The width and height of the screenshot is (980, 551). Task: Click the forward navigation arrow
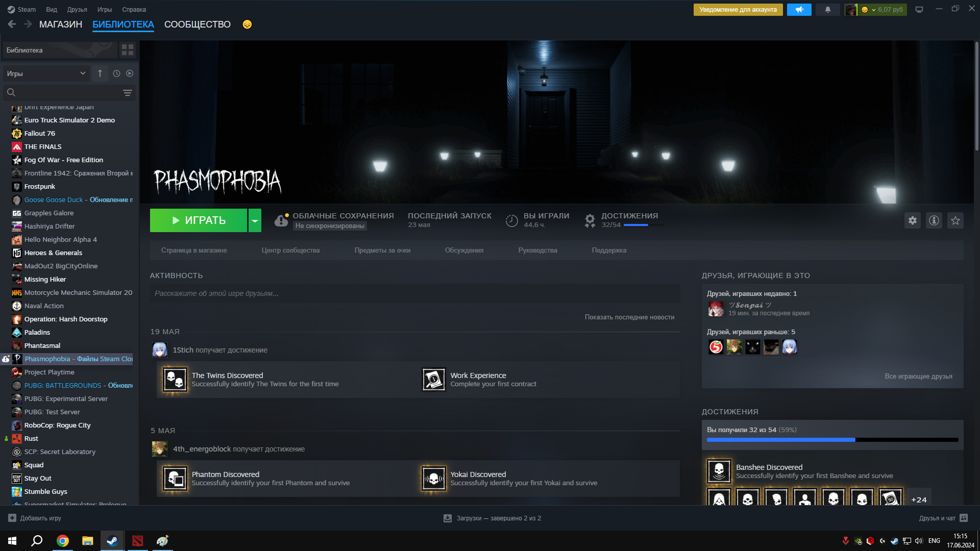pos(28,24)
